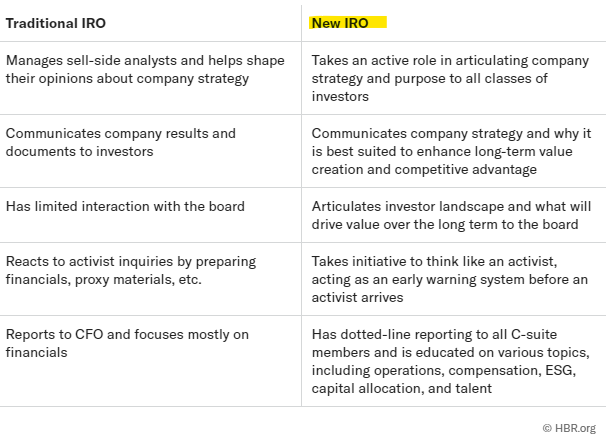The height and width of the screenshot is (446, 607).
Task: Click the yellow highlight behind New IRO
Action: [348, 23]
